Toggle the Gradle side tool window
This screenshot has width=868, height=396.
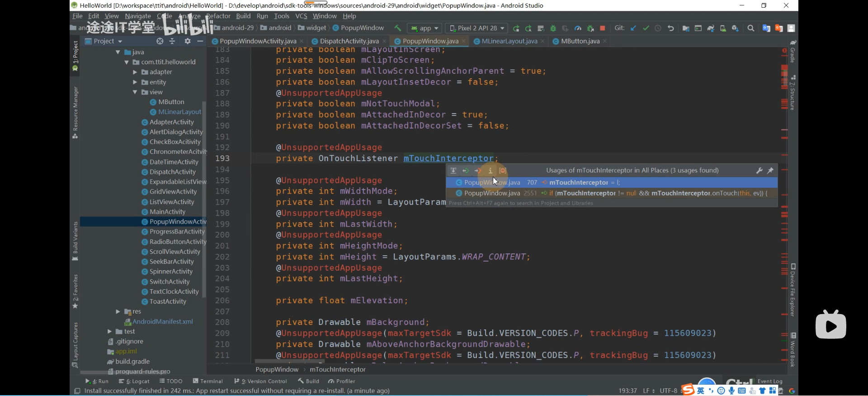pyautogui.click(x=793, y=51)
